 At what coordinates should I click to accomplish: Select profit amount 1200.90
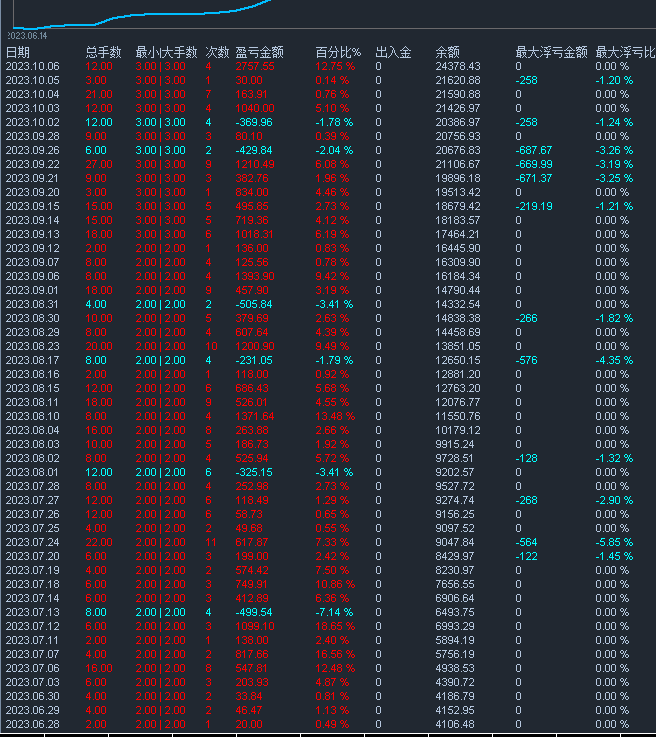tap(255, 346)
